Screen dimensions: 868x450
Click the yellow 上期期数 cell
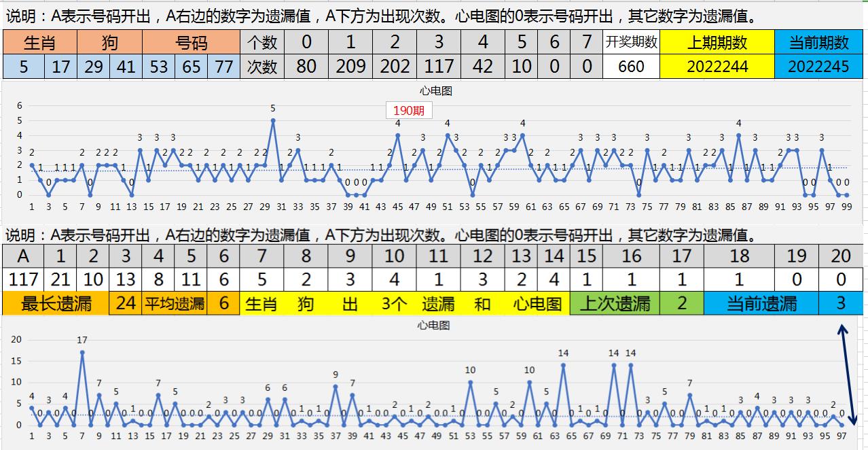717,43
